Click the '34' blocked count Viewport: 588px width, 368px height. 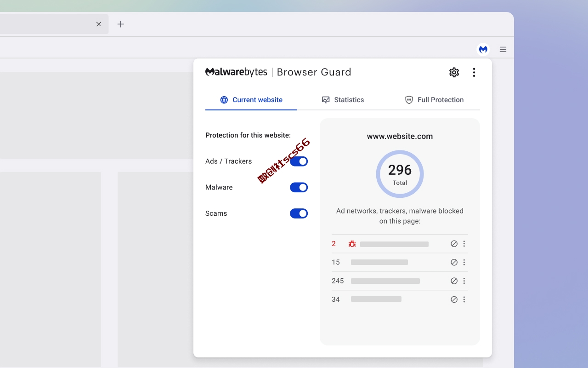[x=336, y=299]
